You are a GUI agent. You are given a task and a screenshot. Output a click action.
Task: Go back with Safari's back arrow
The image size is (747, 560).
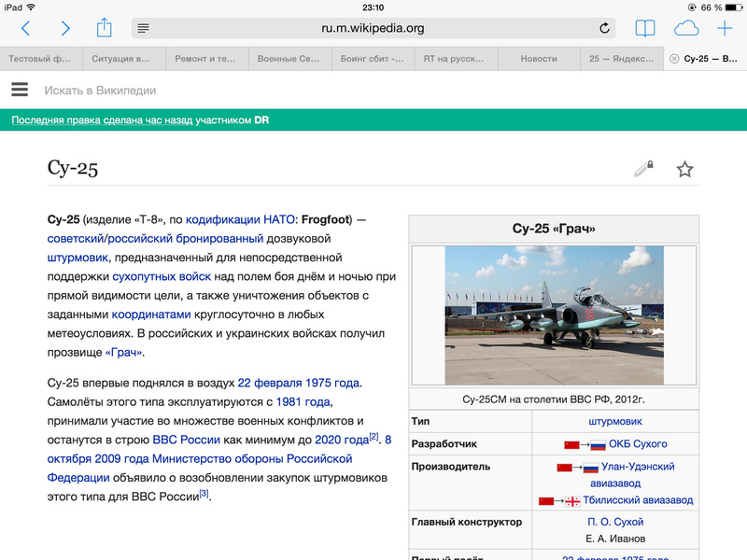[x=26, y=29]
